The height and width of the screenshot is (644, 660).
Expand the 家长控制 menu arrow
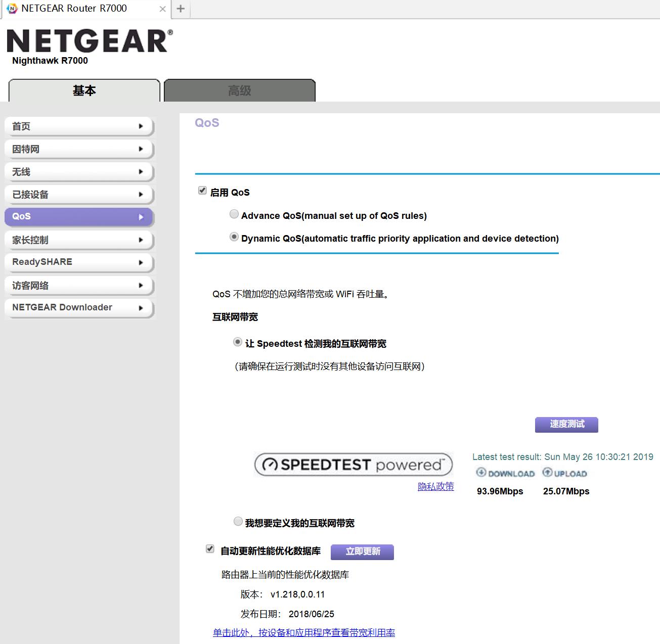click(x=141, y=240)
